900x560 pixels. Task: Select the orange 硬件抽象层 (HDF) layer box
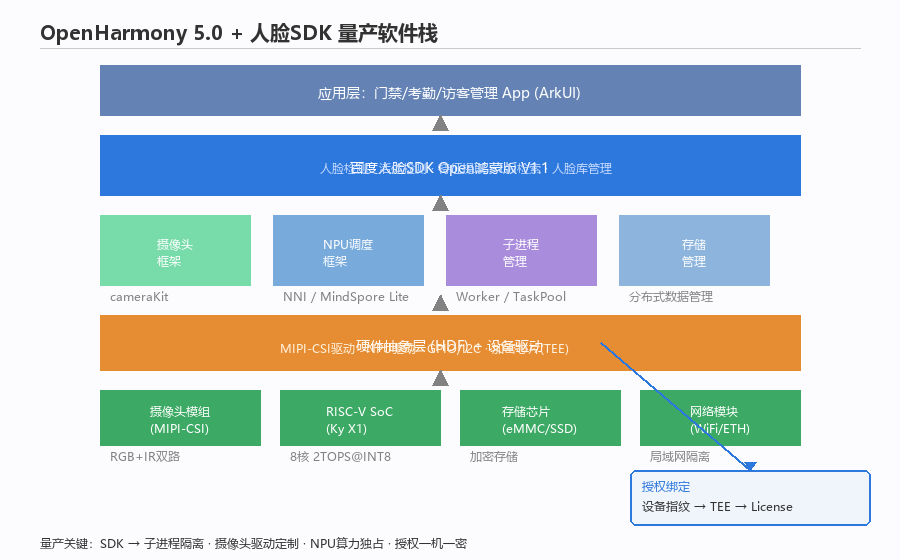pyautogui.click(x=450, y=343)
